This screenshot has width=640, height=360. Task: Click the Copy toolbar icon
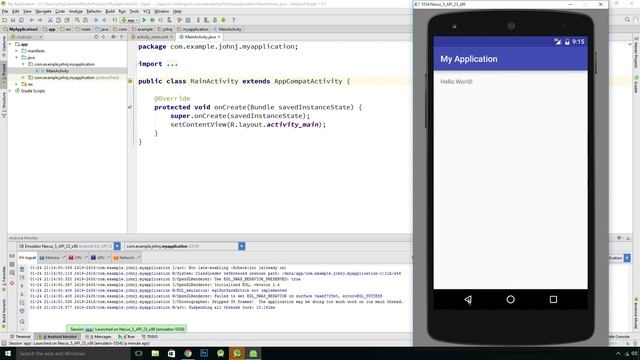[58, 20]
